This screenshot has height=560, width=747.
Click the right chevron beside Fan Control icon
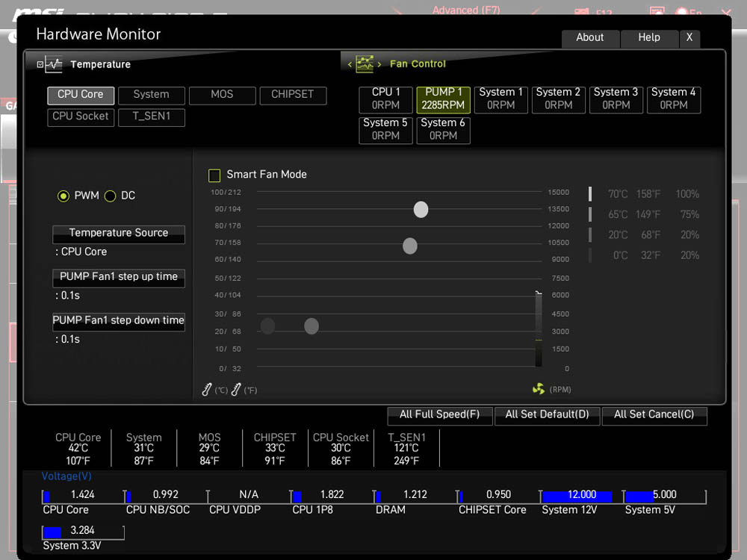pyautogui.click(x=379, y=64)
